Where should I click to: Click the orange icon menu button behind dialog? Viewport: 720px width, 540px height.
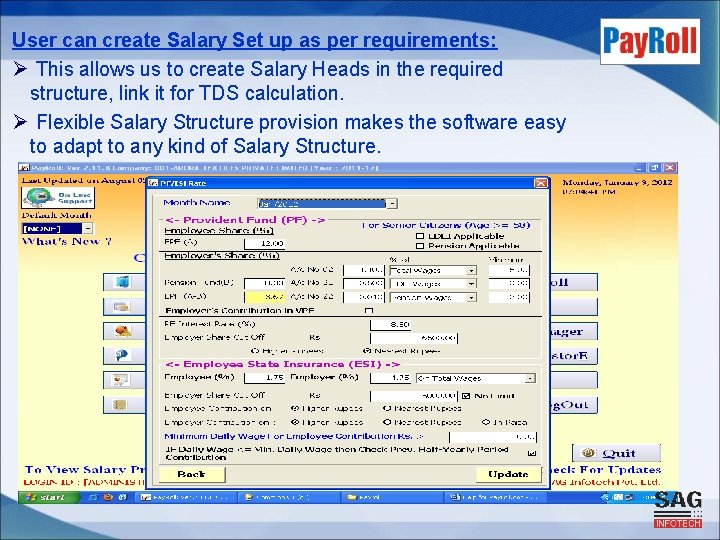(x=123, y=331)
